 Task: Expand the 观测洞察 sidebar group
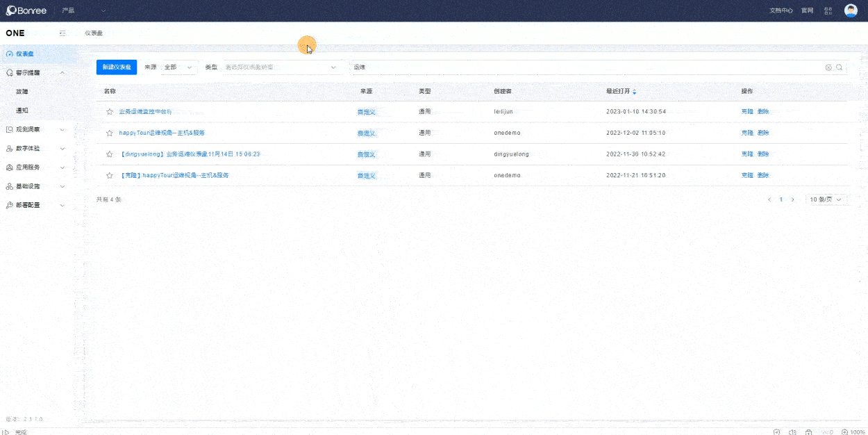click(x=62, y=129)
